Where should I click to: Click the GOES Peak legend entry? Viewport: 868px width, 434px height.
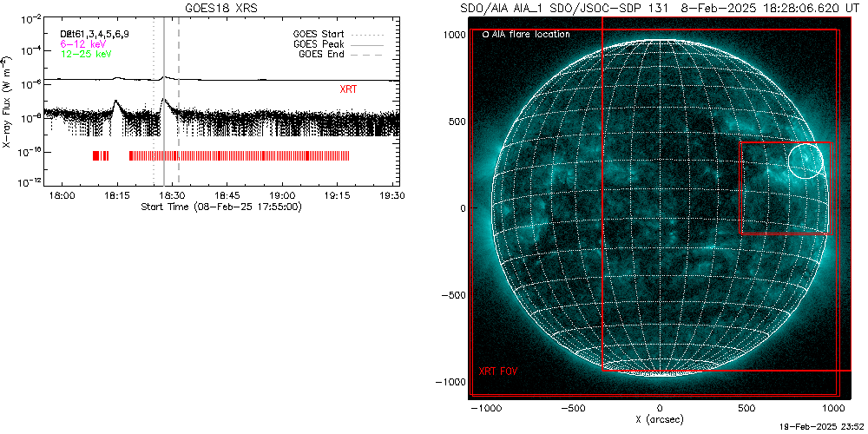(339, 43)
